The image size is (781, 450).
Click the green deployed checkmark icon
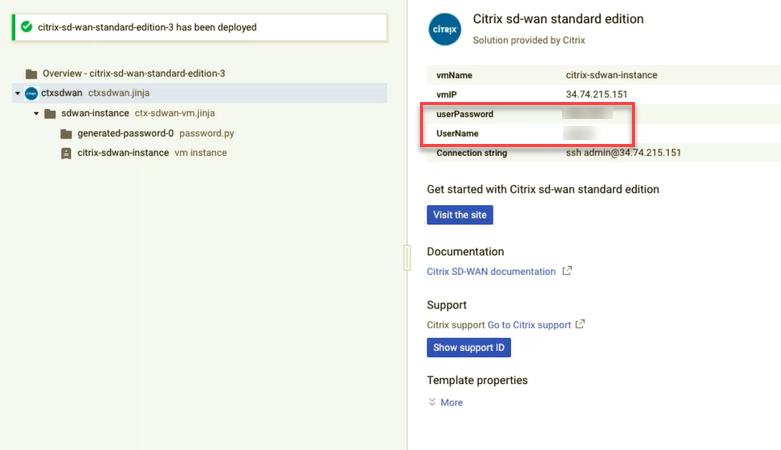click(x=26, y=27)
